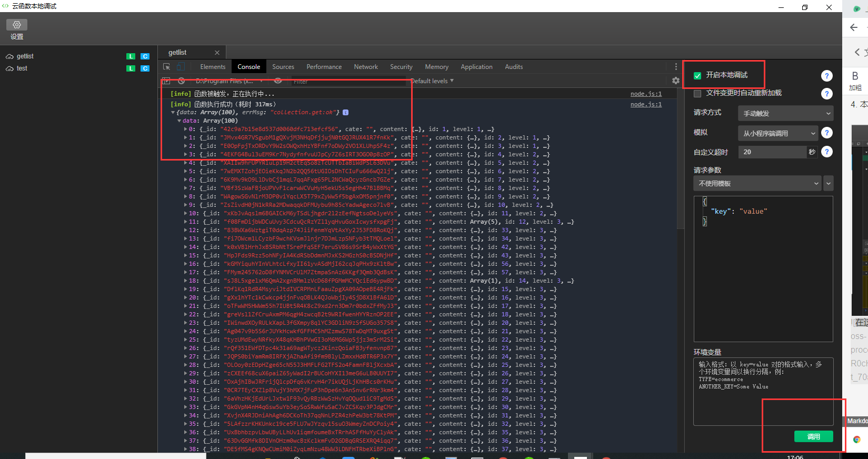Close the getlist tab
Viewport: 868px width, 459px height.
217,53
